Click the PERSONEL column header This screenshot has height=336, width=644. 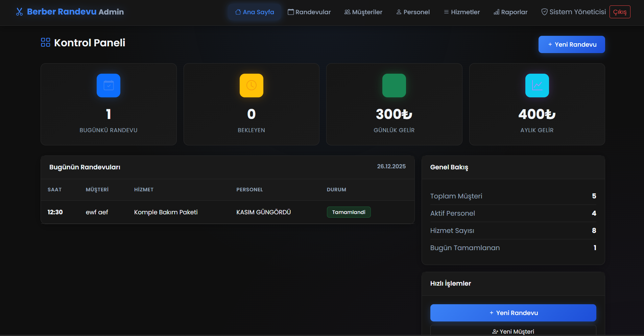click(x=250, y=190)
